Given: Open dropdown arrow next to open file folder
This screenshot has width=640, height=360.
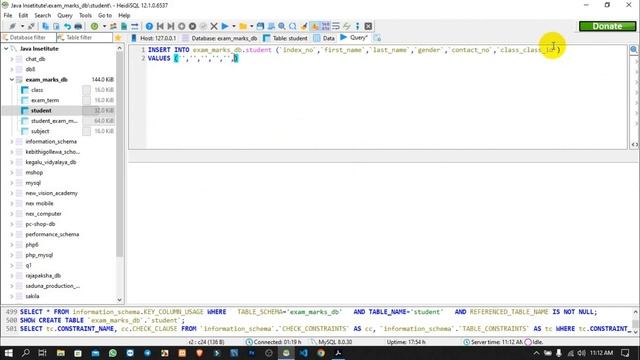Looking at the screenshot, I should (x=251, y=26).
